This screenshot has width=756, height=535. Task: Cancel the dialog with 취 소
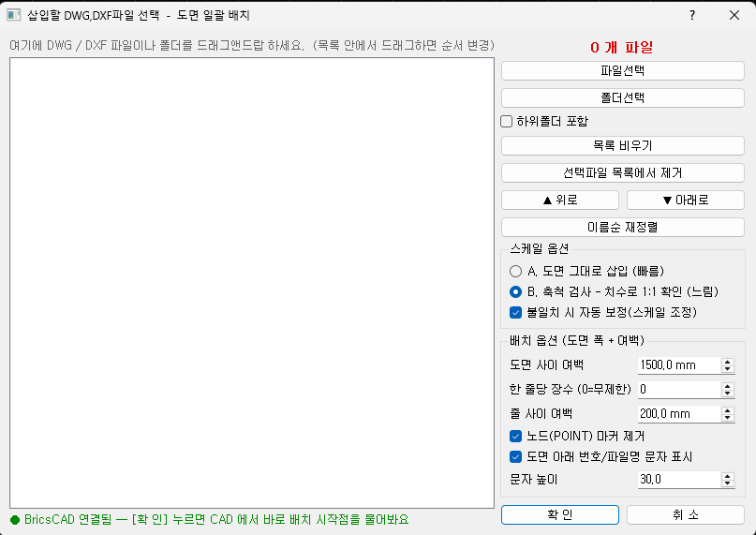[x=685, y=514]
